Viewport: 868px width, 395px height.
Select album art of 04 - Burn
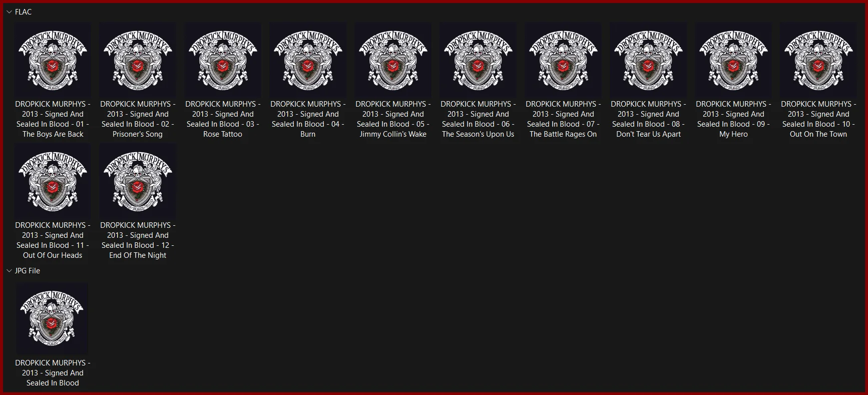[308, 60]
